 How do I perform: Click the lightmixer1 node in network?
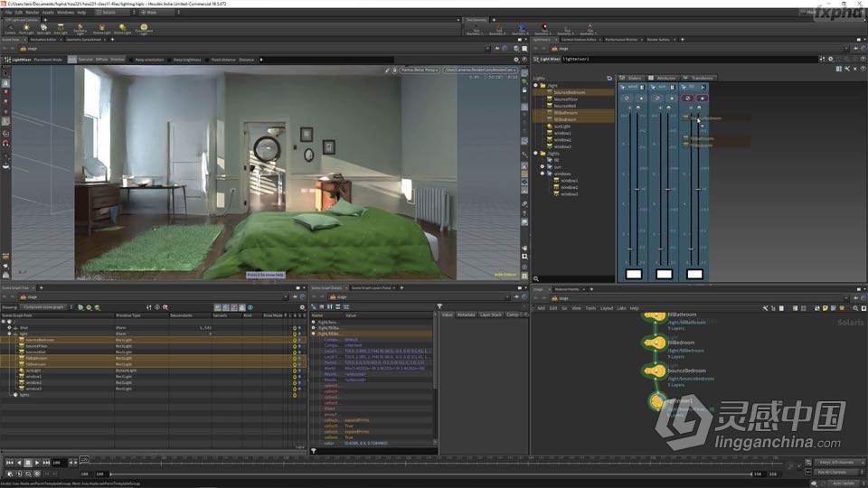click(x=657, y=401)
